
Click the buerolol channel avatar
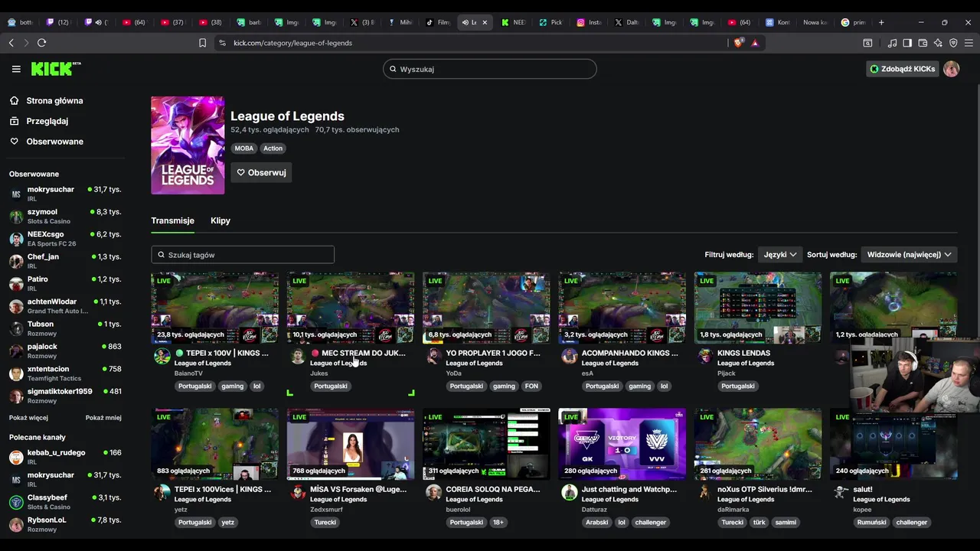[x=433, y=492]
